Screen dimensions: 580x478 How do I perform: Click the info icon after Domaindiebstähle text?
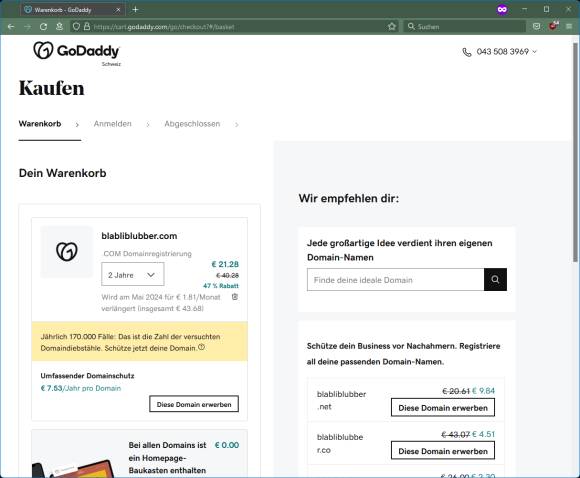[x=201, y=347]
